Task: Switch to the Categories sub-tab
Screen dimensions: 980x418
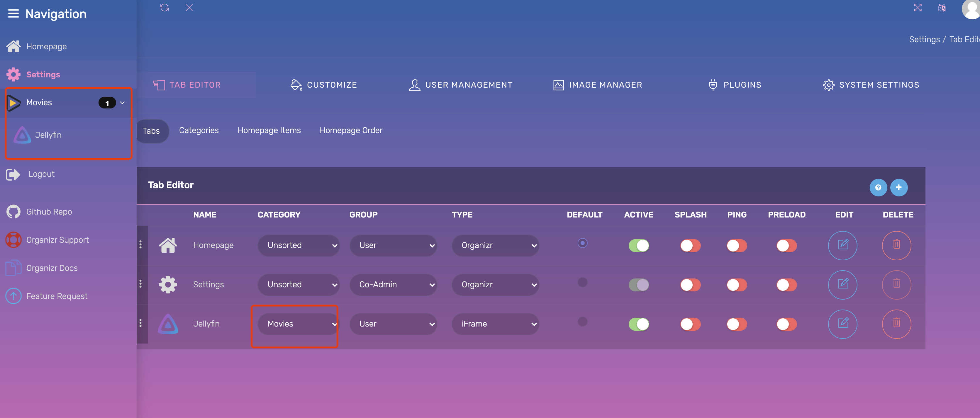Action: [199, 130]
